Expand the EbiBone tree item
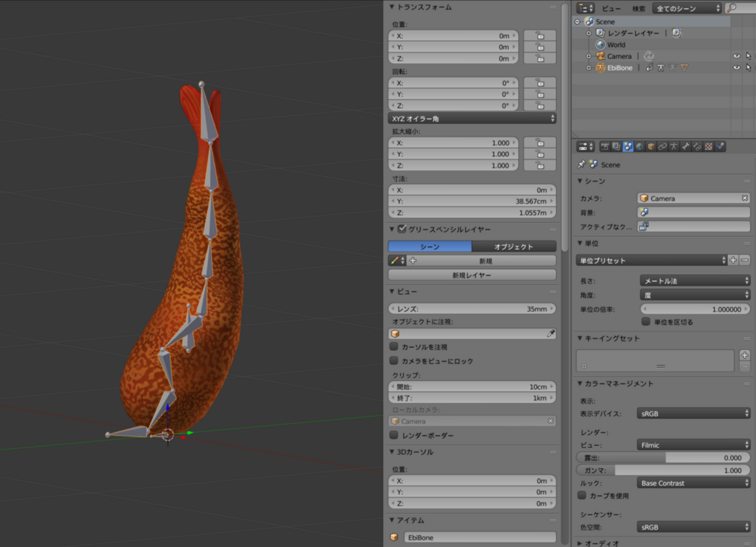Screen dimensions: 756x547 coord(589,68)
